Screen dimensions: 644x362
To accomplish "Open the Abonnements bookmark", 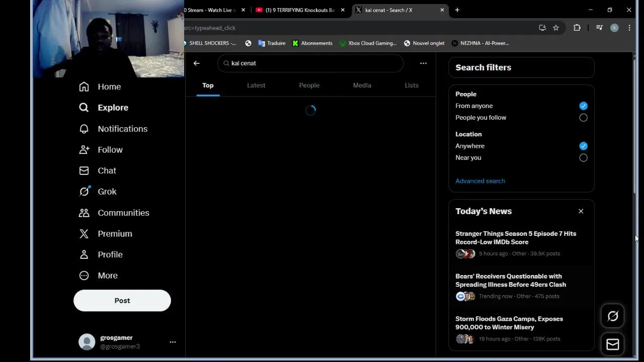I will click(312, 43).
